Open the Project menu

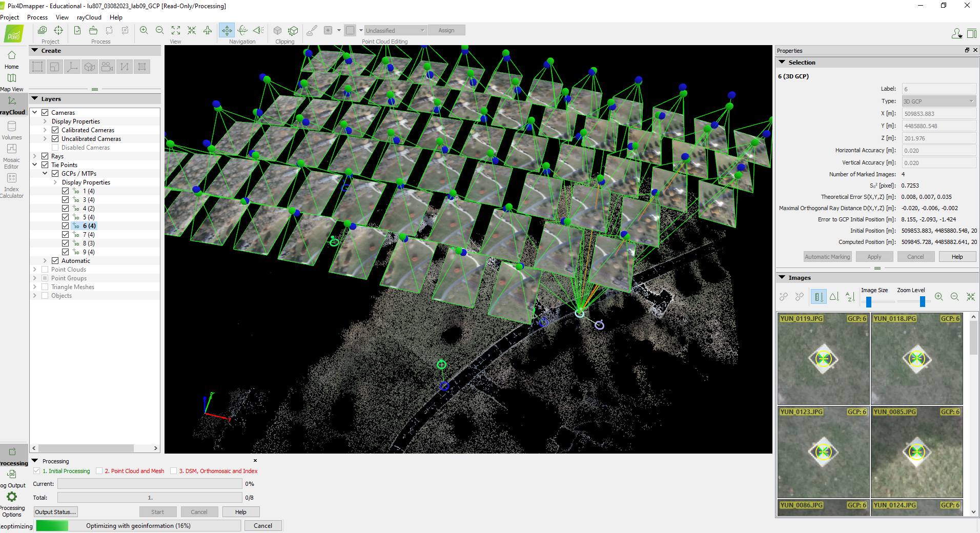pyautogui.click(x=9, y=17)
